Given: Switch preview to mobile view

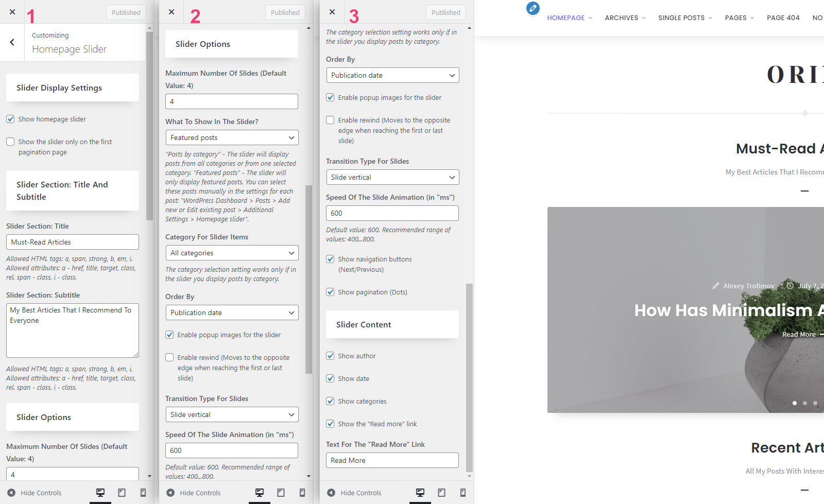Looking at the screenshot, I should [x=143, y=493].
